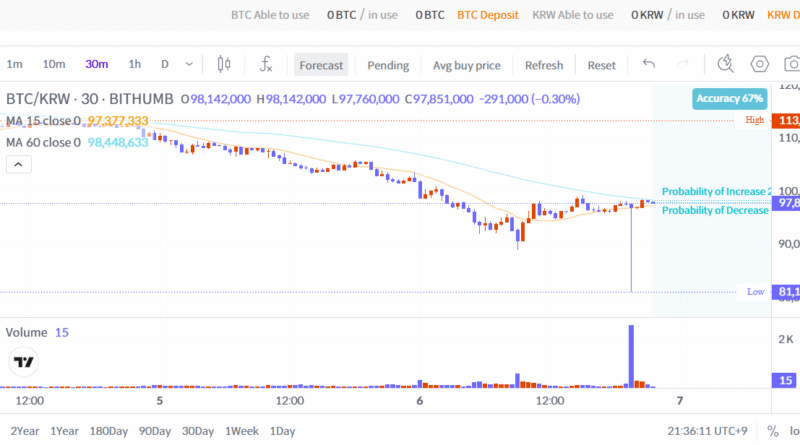Select the 1Year date range
Image resolution: width=800 pixels, height=445 pixels.
click(64, 431)
